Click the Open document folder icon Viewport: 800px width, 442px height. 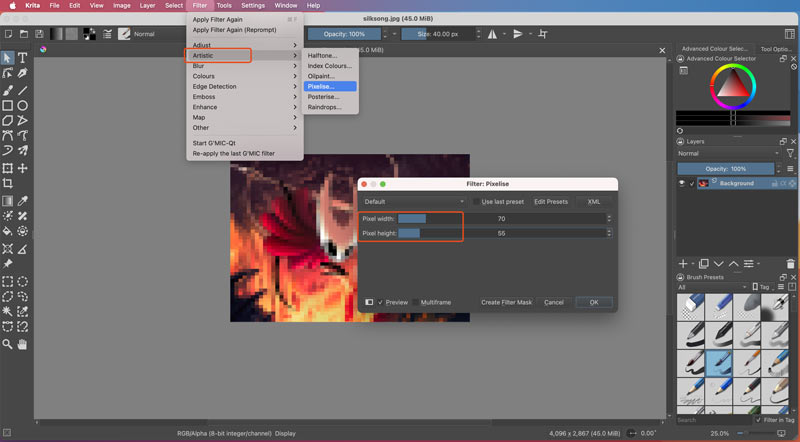[24, 34]
